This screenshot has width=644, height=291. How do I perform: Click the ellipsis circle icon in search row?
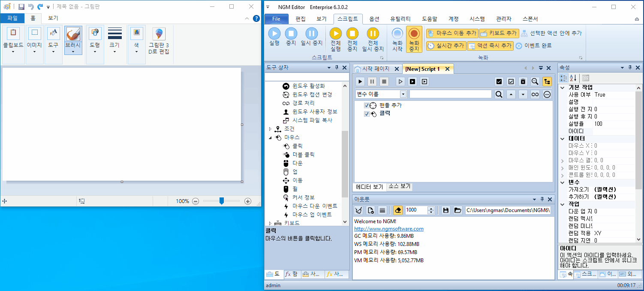547,94
